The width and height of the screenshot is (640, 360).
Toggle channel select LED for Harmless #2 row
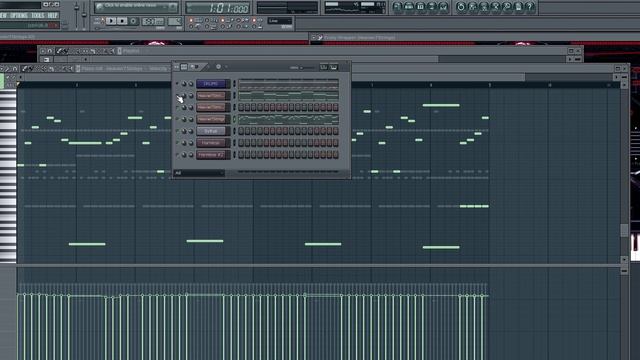(234, 155)
